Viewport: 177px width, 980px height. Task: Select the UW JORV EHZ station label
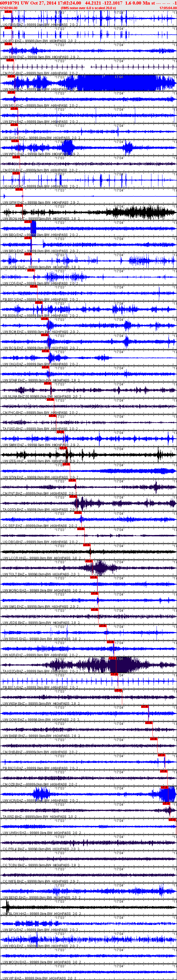pos(42,267)
